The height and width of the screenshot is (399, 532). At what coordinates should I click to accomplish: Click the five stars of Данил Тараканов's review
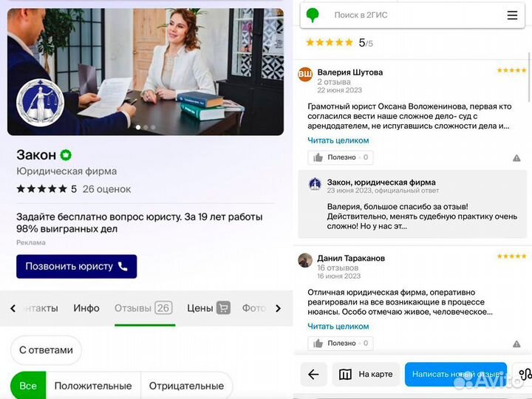(511, 256)
